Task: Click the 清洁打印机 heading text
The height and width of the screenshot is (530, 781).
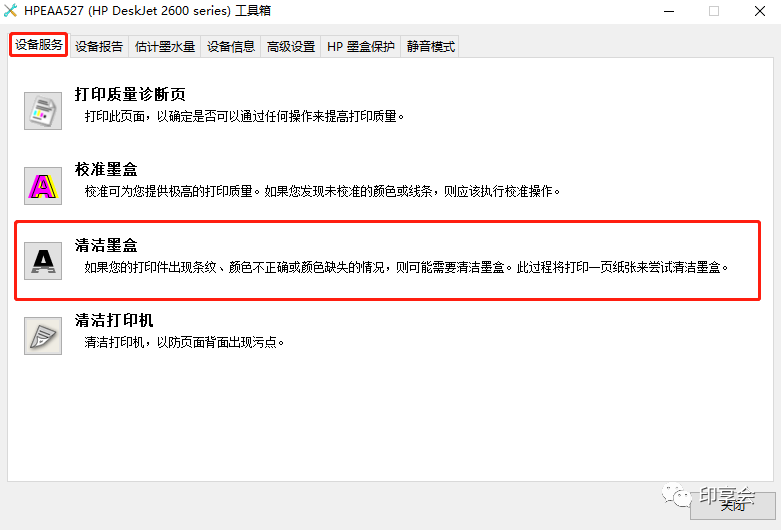Action: [x=114, y=320]
